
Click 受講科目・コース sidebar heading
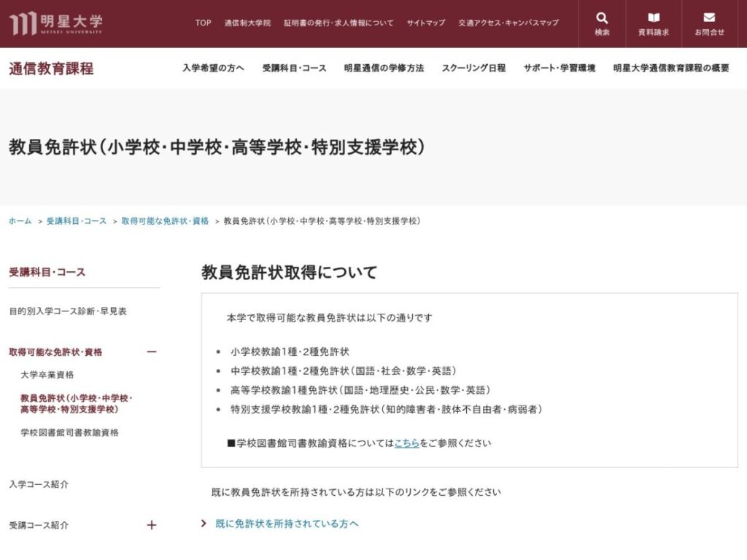pyautogui.click(x=47, y=273)
